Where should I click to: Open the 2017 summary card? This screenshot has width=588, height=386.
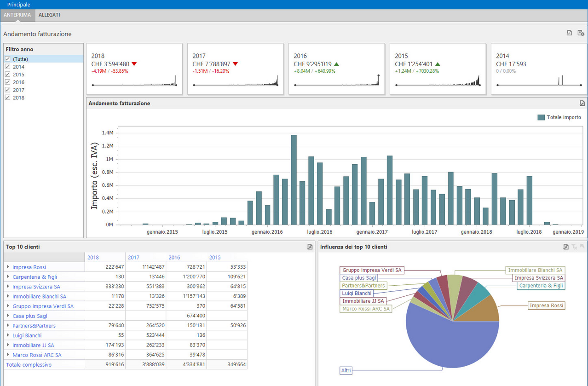[x=236, y=69]
